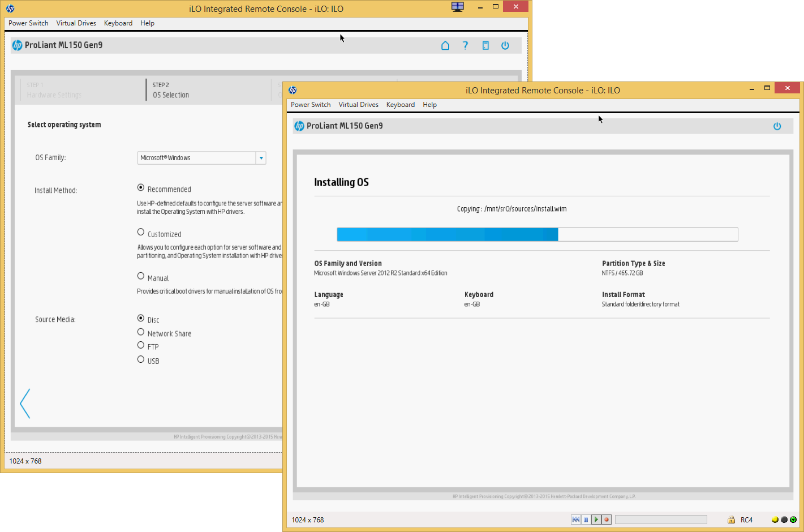Pause the console capture playback
Viewport: 804px width, 532px height.
(586, 520)
